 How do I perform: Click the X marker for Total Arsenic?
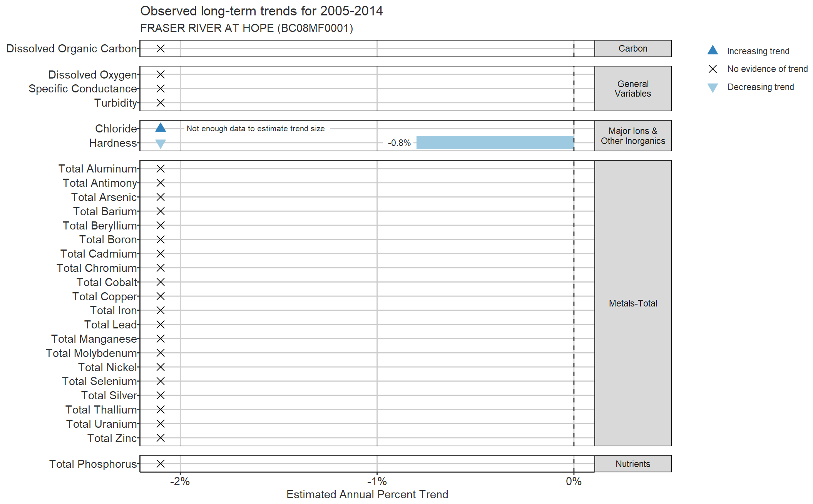(161, 197)
